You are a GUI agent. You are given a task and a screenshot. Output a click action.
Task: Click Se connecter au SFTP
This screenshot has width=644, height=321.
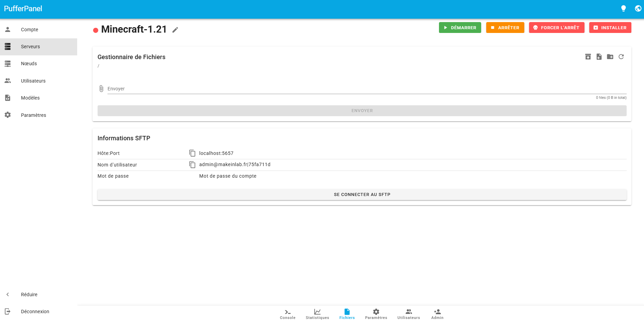362,195
